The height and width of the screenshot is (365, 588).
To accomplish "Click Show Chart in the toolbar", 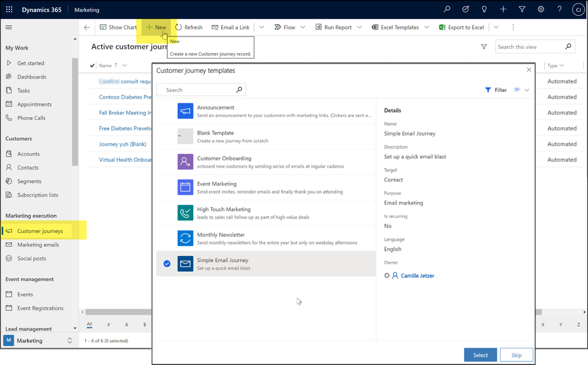I will pyautogui.click(x=118, y=27).
